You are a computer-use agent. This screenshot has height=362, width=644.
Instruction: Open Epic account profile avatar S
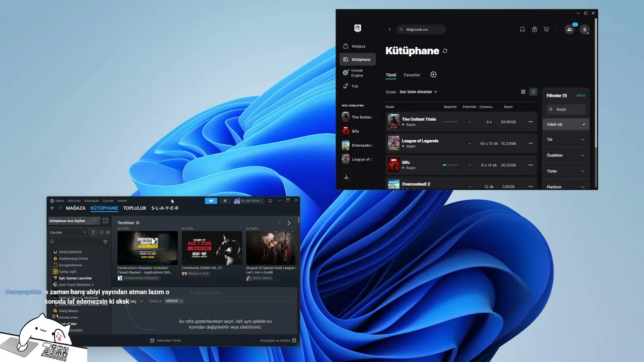coord(584,30)
